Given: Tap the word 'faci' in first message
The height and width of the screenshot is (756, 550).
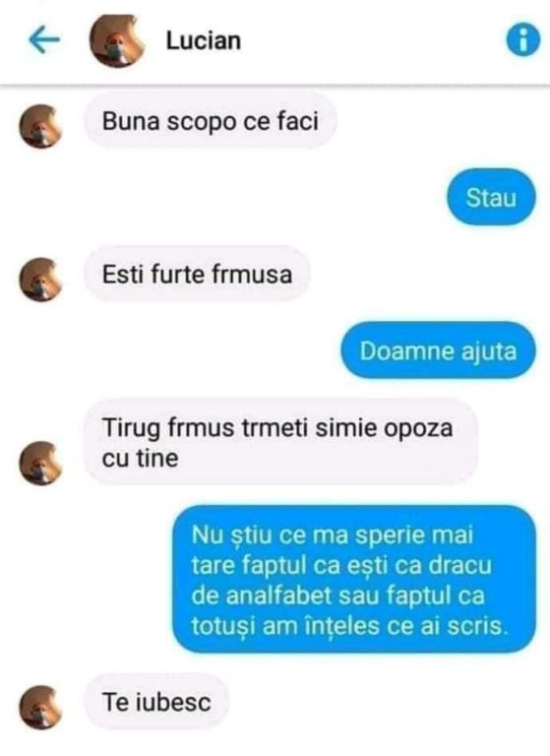Looking at the screenshot, I should pyautogui.click(x=298, y=121).
